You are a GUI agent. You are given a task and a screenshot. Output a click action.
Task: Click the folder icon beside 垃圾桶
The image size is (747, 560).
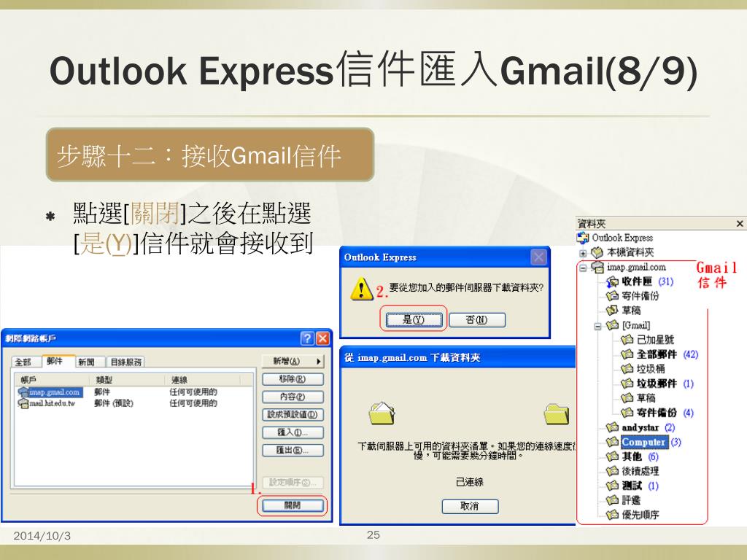[627, 368]
